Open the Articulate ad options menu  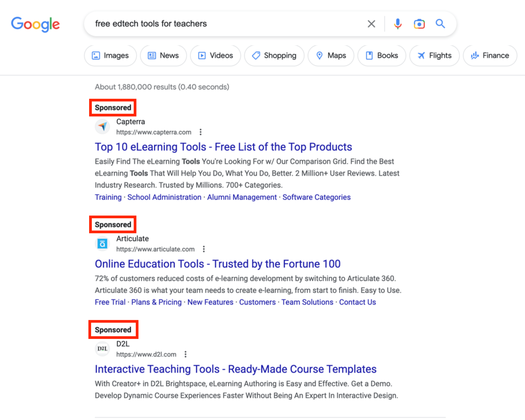tap(204, 249)
